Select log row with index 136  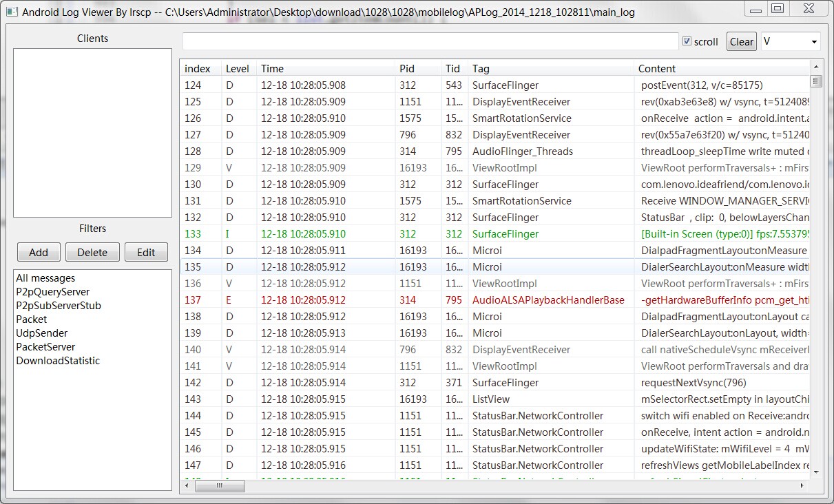click(495, 284)
